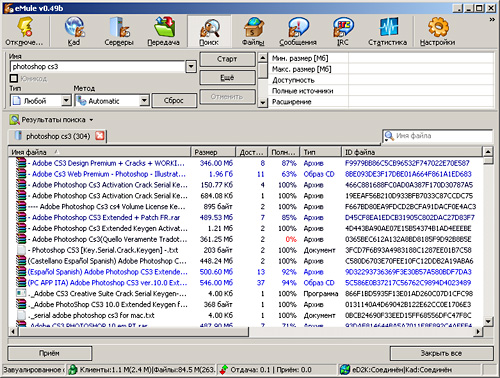Open the IRC toolbar icon
This screenshot has width=500, height=378.
point(343,27)
